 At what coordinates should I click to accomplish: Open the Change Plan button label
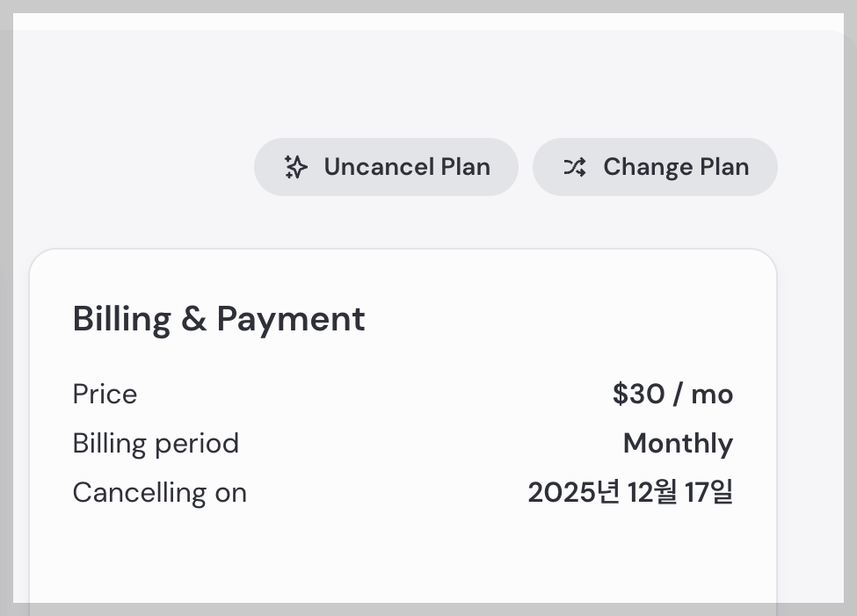[675, 167]
